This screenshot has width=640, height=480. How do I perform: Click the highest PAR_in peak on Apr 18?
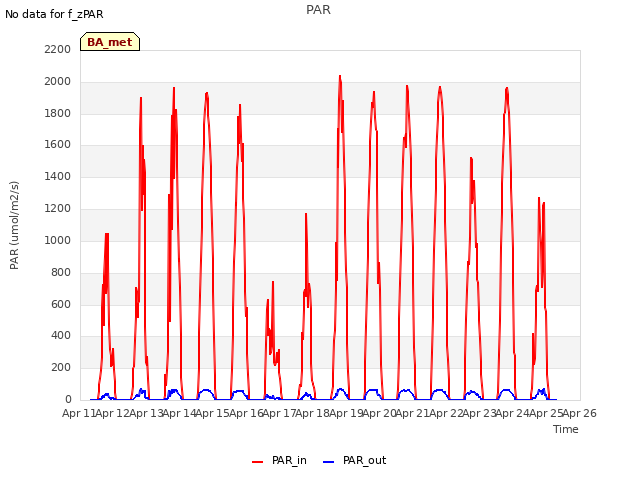pyautogui.click(x=340, y=76)
